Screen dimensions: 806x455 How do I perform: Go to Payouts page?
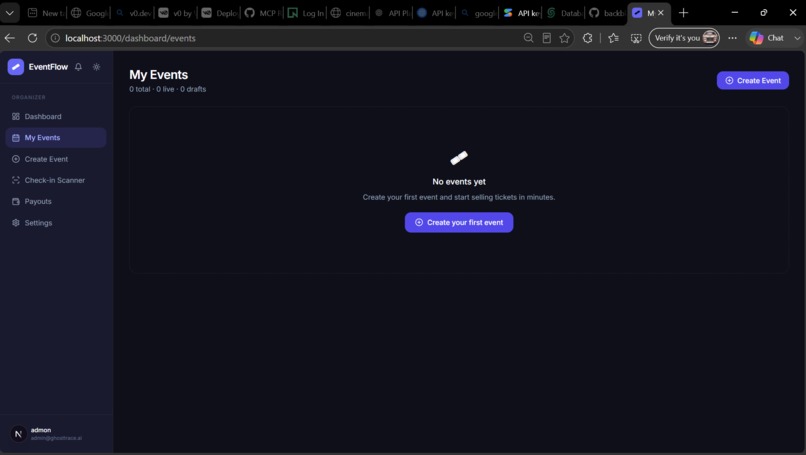[56, 202]
